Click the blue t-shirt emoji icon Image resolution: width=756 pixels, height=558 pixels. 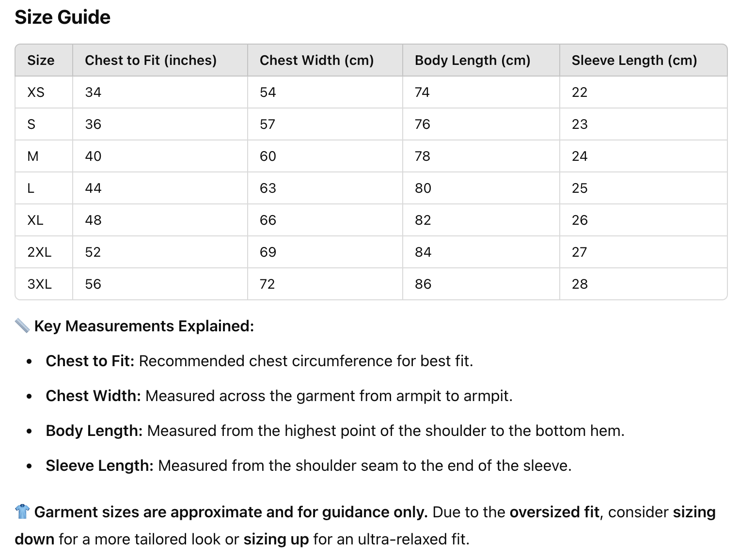22,511
